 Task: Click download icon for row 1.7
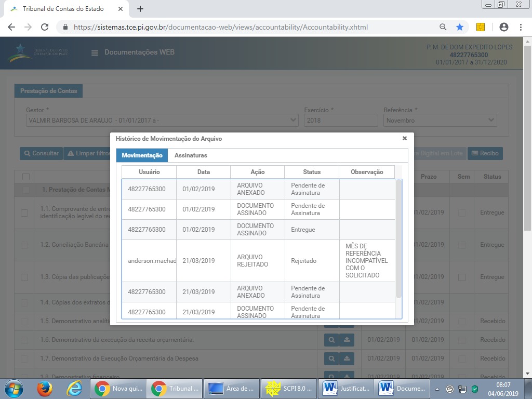tap(347, 358)
